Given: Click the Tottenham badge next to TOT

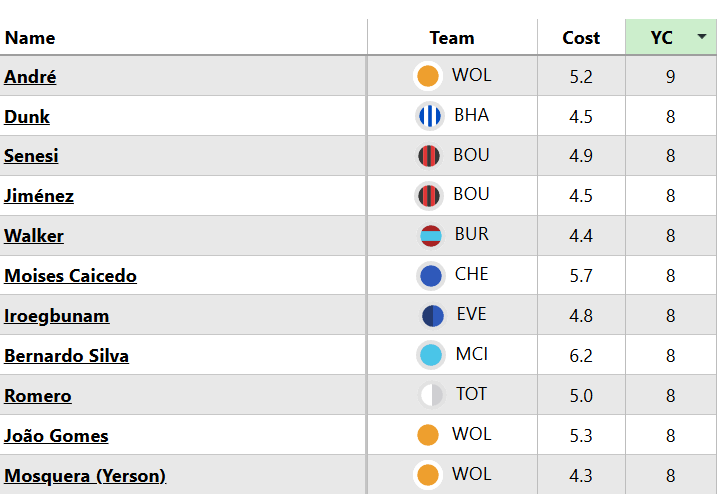Looking at the screenshot, I should coord(431,395).
